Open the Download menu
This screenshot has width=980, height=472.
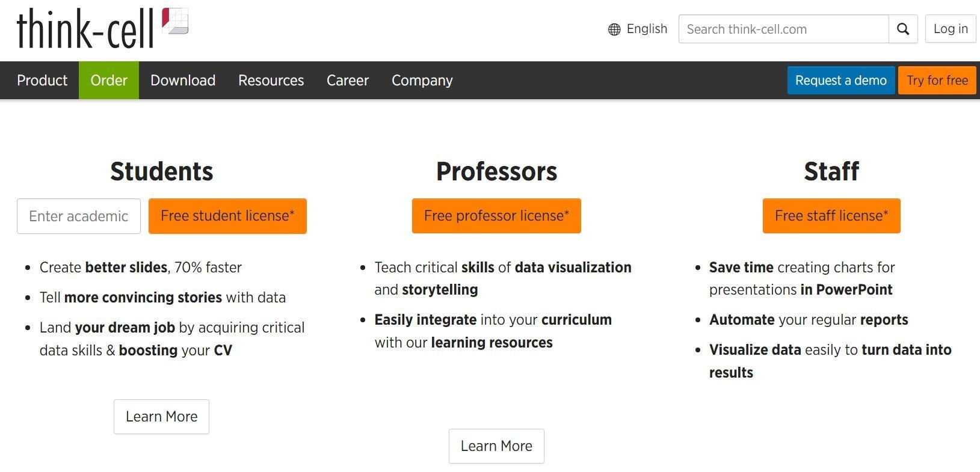pyautogui.click(x=183, y=80)
